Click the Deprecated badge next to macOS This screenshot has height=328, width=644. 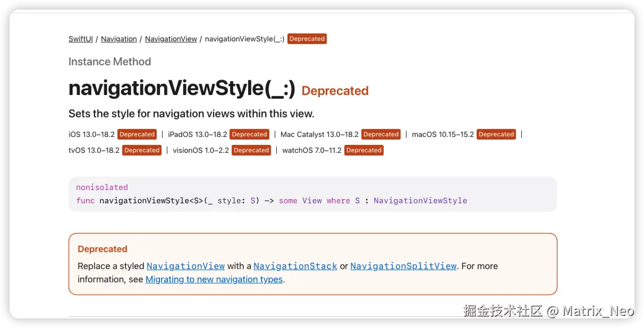[496, 134]
